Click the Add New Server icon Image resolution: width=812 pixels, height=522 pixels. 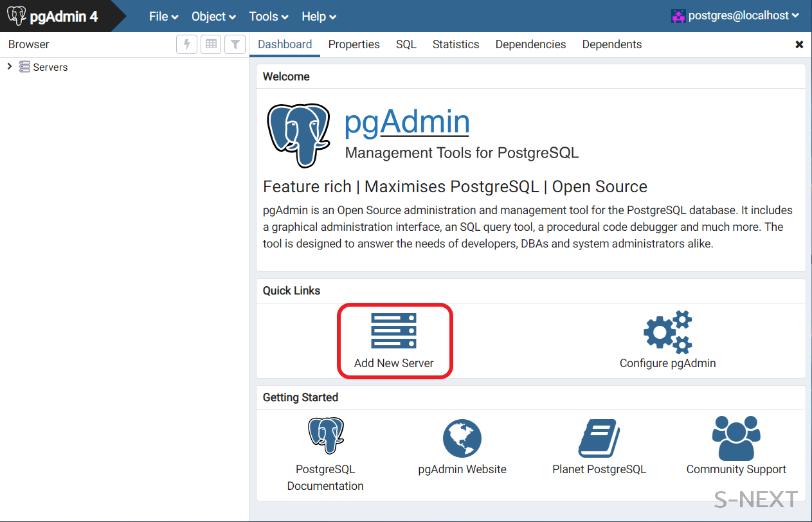(x=393, y=331)
